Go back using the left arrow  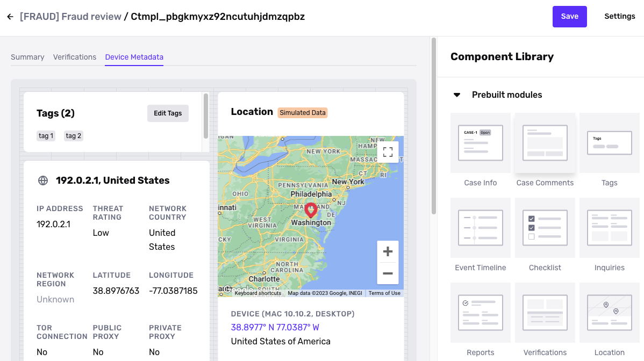coord(10,17)
